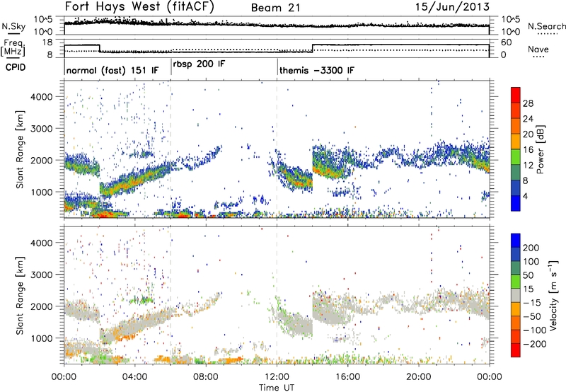Click 'Slant Range [km]' label of power panel
The height and width of the screenshot is (392, 566).
(20, 149)
